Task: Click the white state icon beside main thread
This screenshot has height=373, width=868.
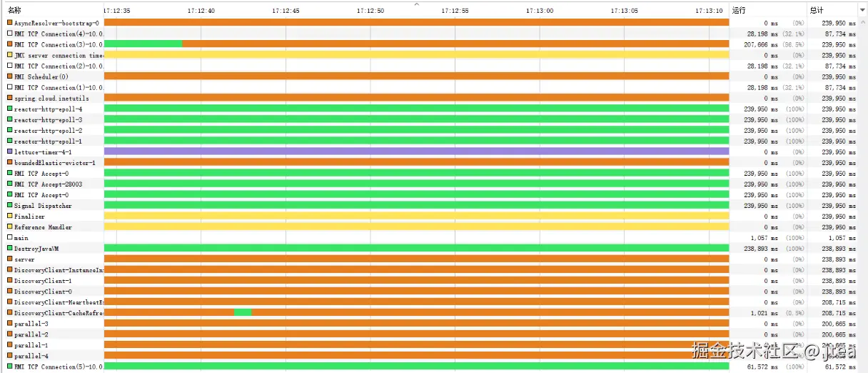Action: tap(10, 237)
